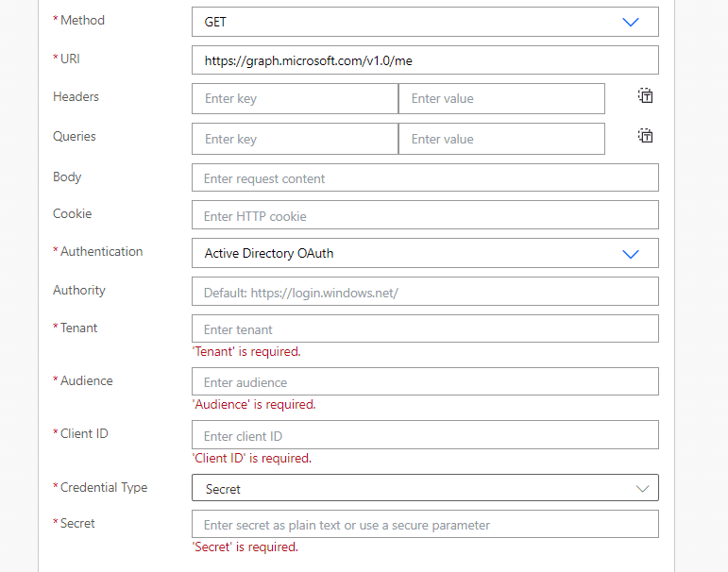Click the "'Secret' is required." error text

(x=245, y=547)
